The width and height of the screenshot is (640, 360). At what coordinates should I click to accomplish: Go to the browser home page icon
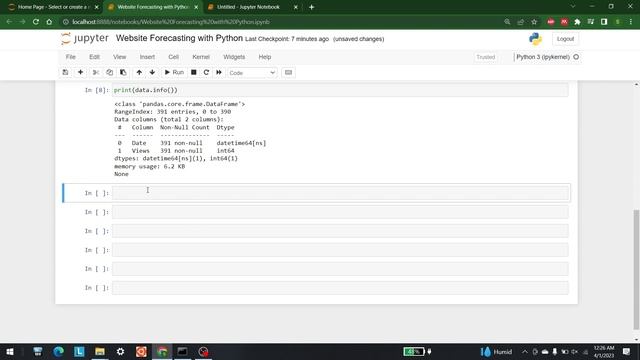(49, 22)
